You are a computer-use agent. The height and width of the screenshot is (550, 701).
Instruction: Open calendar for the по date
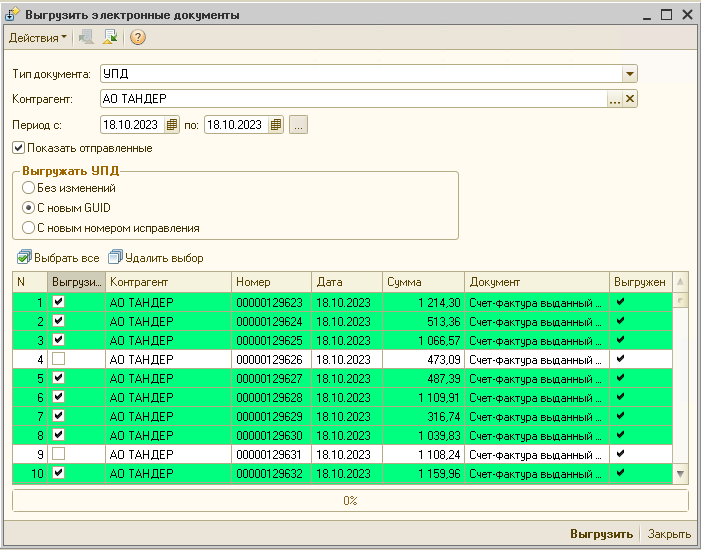tap(276, 125)
